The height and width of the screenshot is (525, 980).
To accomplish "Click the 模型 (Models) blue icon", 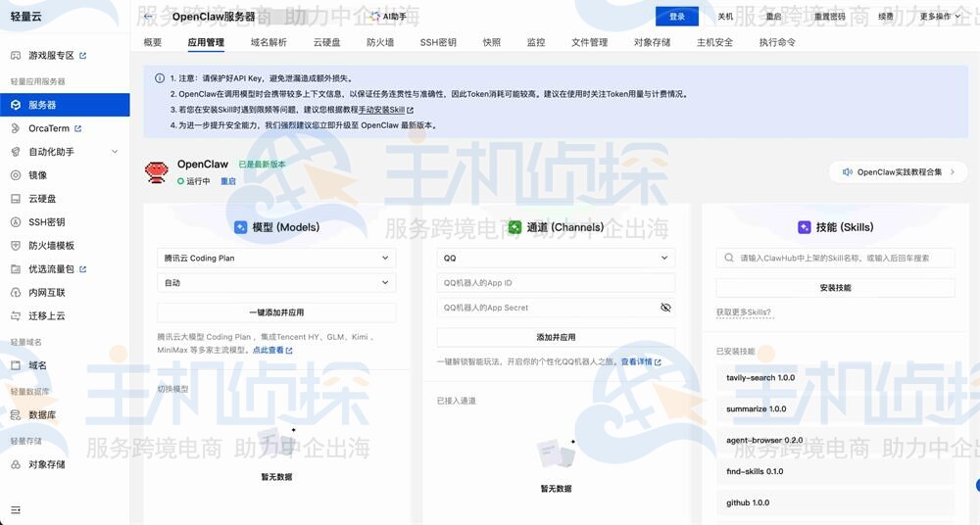I will coord(241,227).
